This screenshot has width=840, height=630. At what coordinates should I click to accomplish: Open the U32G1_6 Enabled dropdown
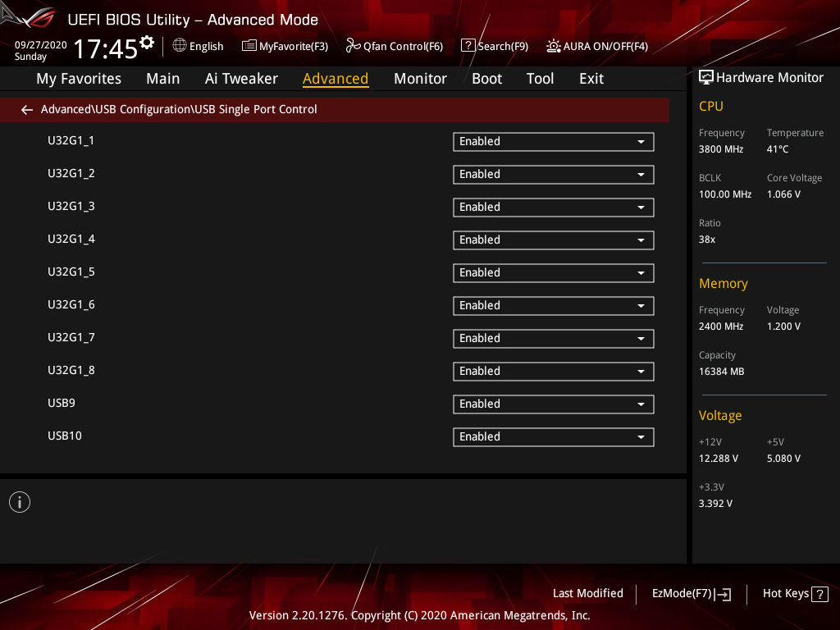point(554,306)
